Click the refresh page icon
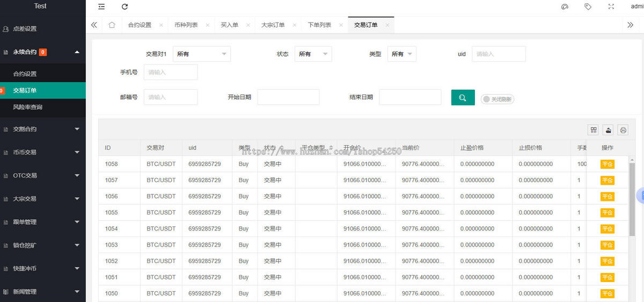The width and height of the screenshot is (644, 302). coord(125,6)
